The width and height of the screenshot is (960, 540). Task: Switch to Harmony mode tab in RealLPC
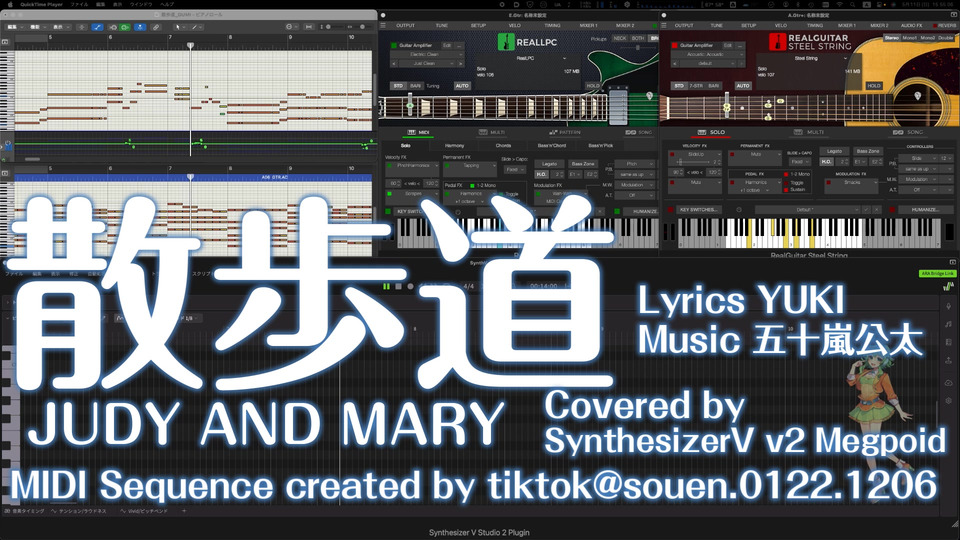point(454,146)
